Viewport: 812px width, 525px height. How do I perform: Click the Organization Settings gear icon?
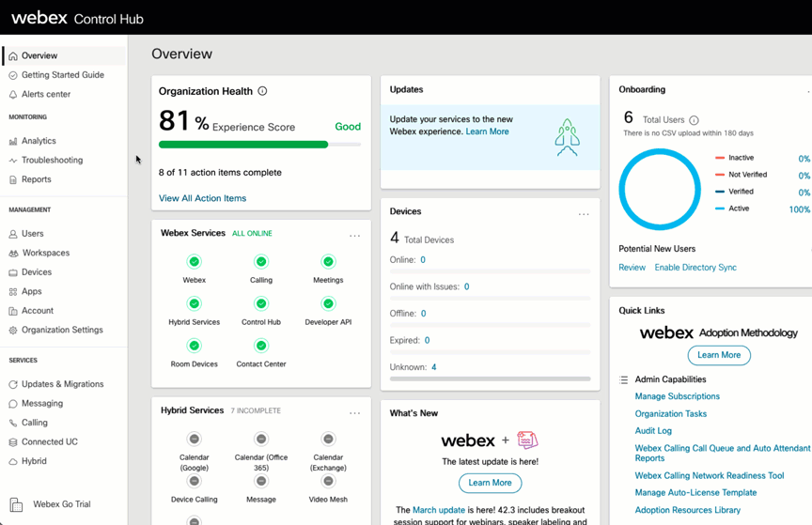(13, 331)
